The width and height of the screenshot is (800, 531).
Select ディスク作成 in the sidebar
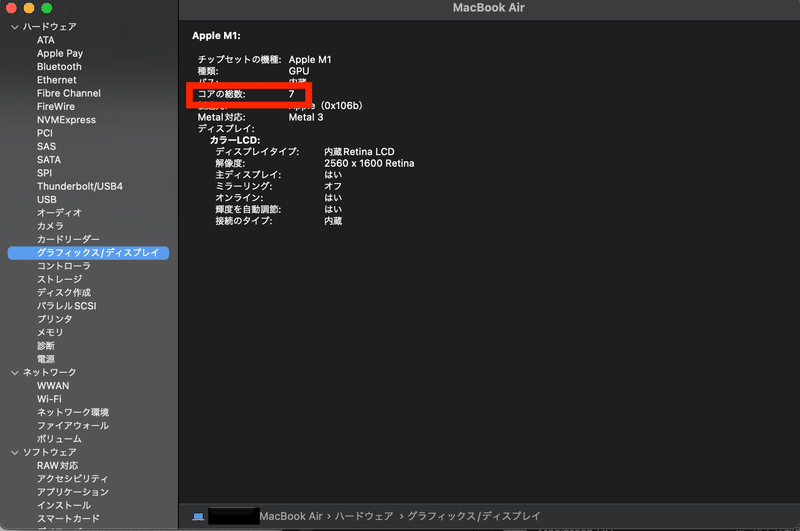64,292
